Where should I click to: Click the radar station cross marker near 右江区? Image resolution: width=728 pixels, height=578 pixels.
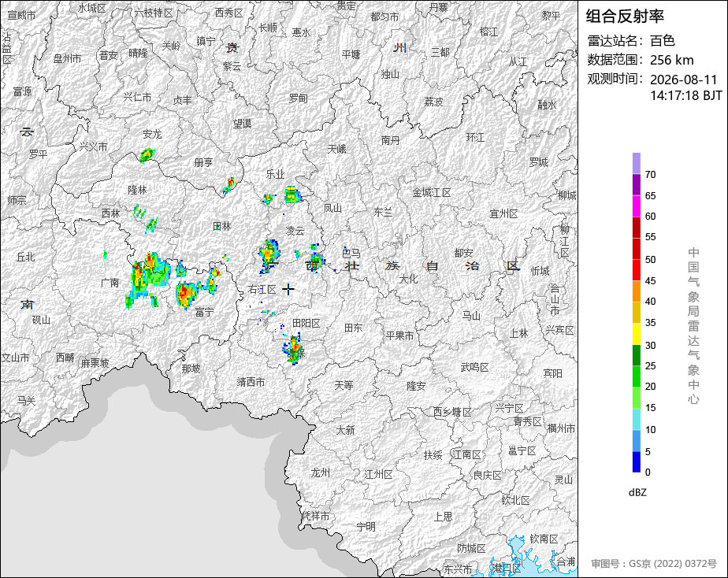click(288, 289)
